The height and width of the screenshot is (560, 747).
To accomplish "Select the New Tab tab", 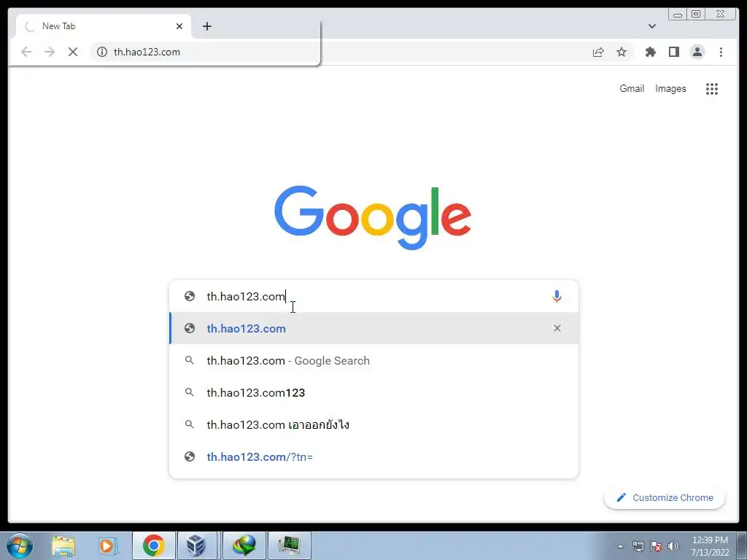I will pos(104,26).
